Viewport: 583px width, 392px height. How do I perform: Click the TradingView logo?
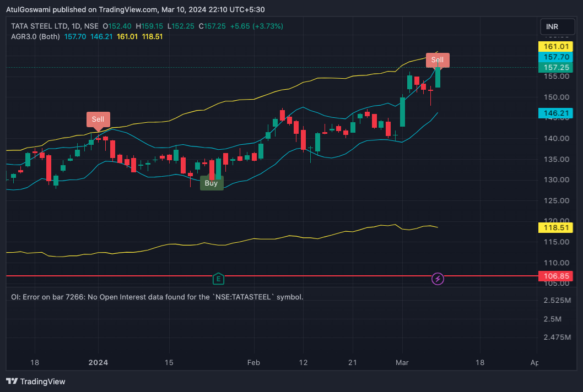[x=36, y=381]
